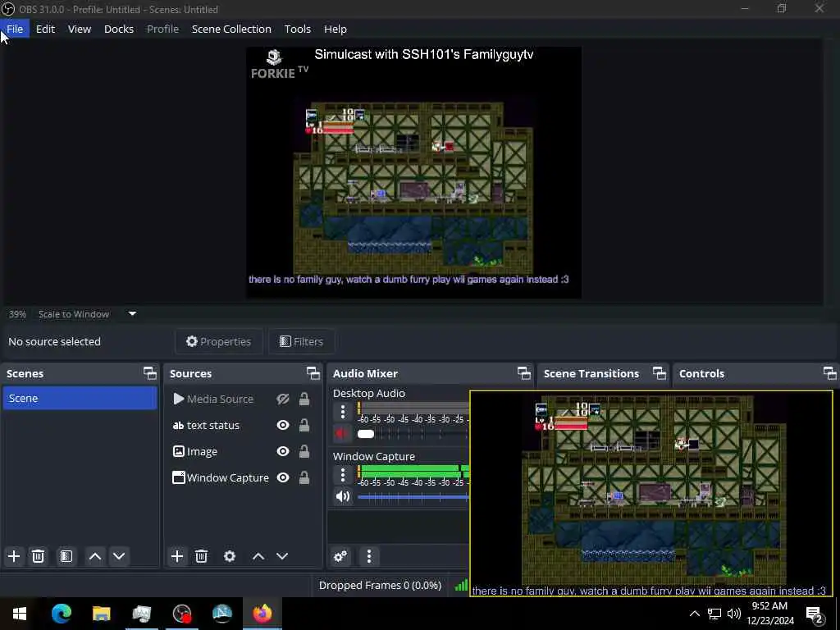840x630 pixels.
Task: Open File Explorer from taskbar
Action: [x=101, y=614]
